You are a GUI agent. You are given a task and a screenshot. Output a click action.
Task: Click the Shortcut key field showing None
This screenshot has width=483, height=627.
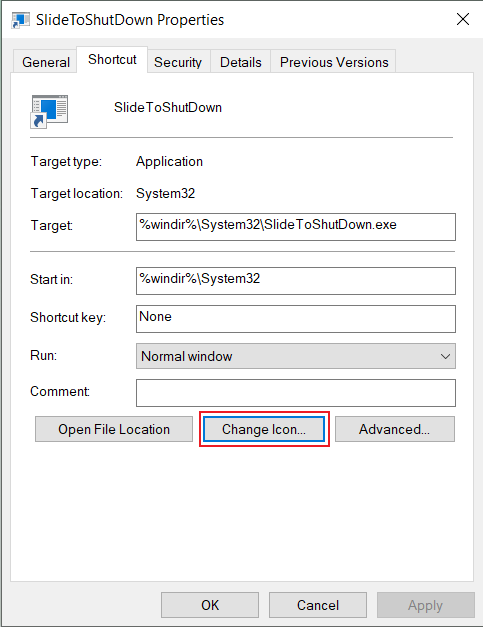[295, 319]
